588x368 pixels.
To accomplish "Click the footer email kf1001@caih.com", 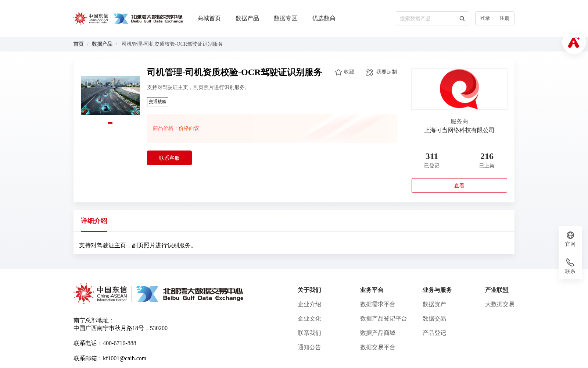I will [125, 358].
